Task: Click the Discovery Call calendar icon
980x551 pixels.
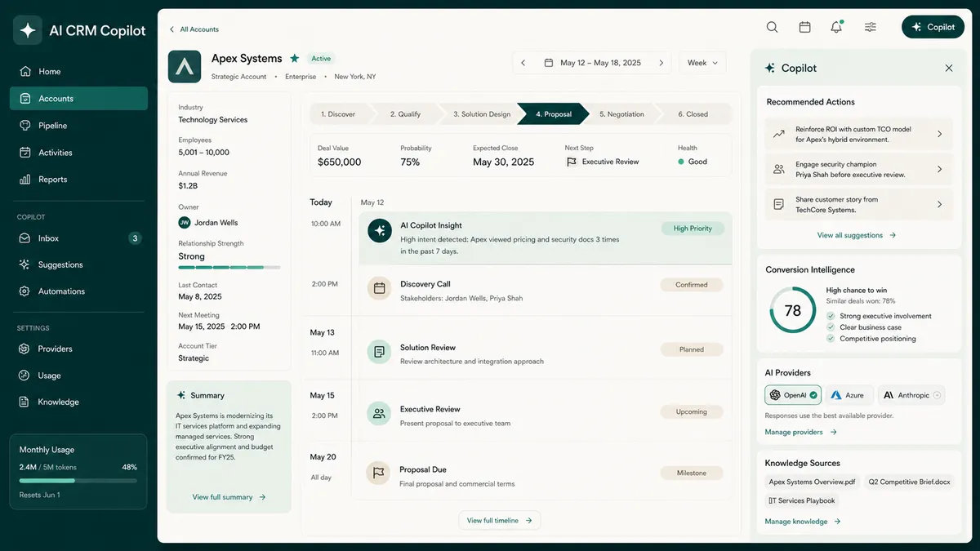Action: 379,288
